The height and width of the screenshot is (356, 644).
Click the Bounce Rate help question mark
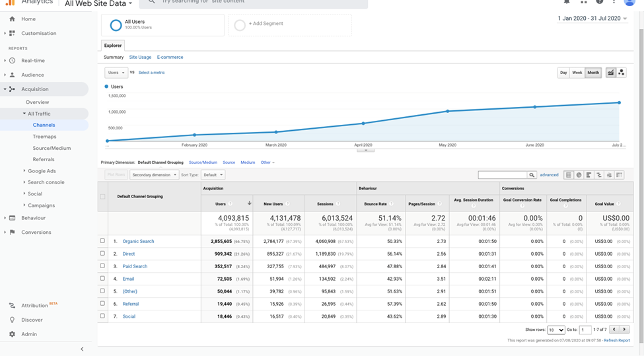click(392, 203)
